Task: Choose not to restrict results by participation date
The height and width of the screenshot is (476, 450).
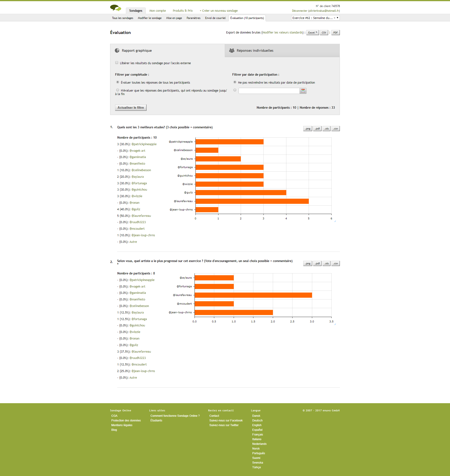Action: tap(235, 82)
